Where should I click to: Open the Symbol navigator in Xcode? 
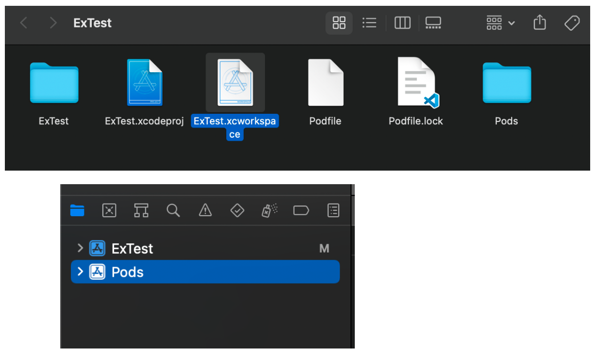(x=141, y=210)
